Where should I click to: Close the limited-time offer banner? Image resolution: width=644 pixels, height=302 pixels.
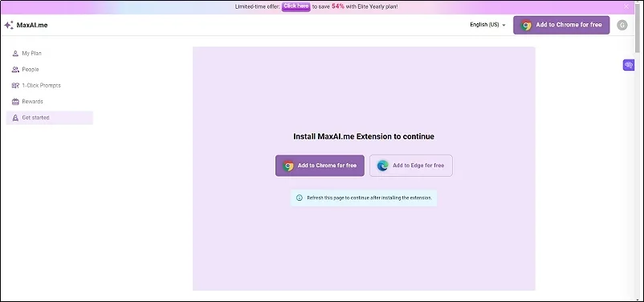[626, 6]
